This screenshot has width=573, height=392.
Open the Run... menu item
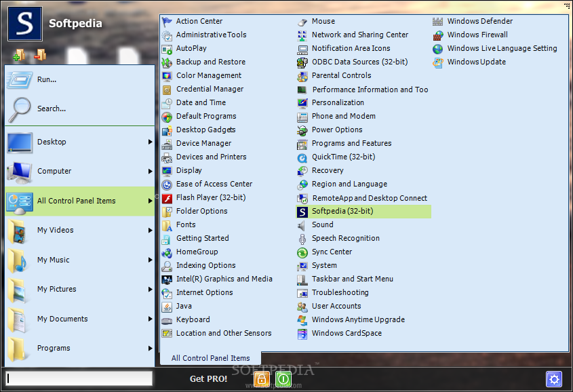tap(47, 79)
